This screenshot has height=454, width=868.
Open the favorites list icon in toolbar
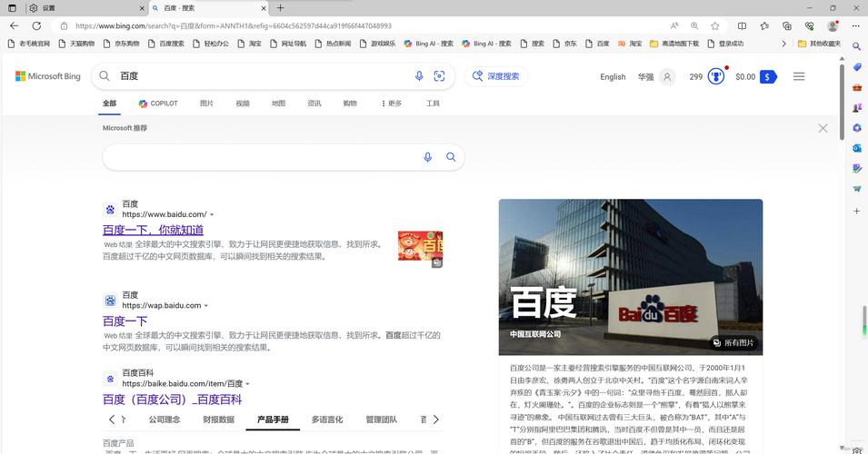[x=764, y=26]
